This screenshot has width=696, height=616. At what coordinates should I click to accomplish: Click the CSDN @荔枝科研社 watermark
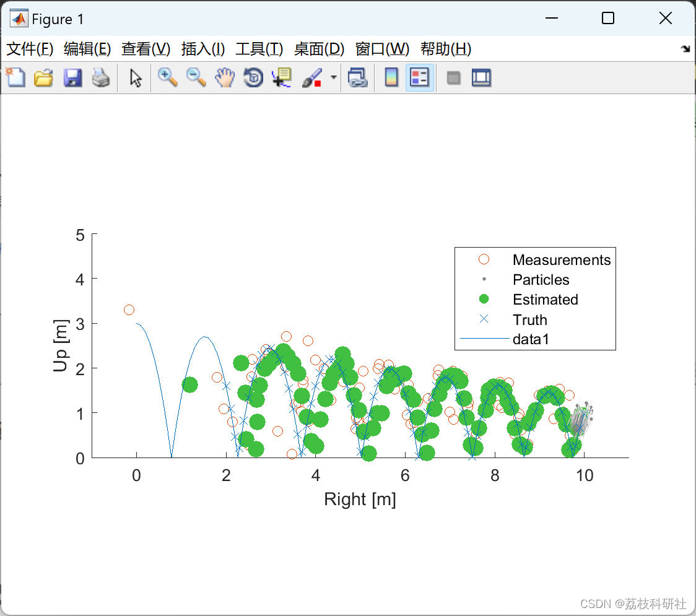pyautogui.click(x=633, y=604)
